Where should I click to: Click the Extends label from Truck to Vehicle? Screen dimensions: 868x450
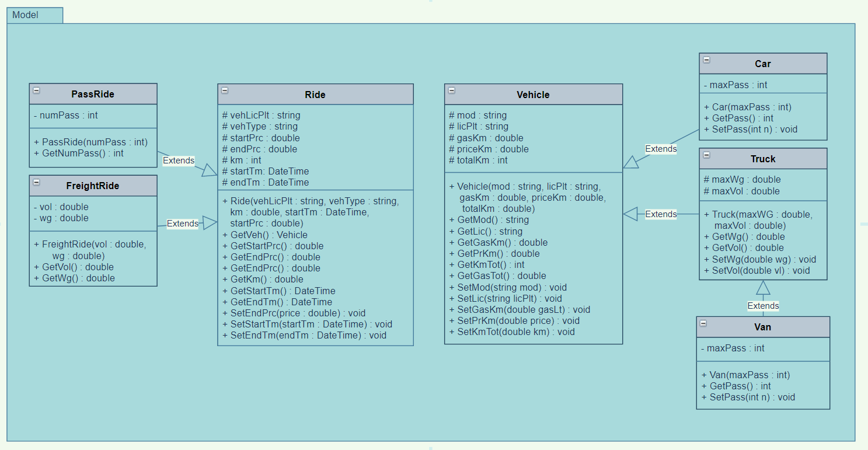click(x=661, y=214)
